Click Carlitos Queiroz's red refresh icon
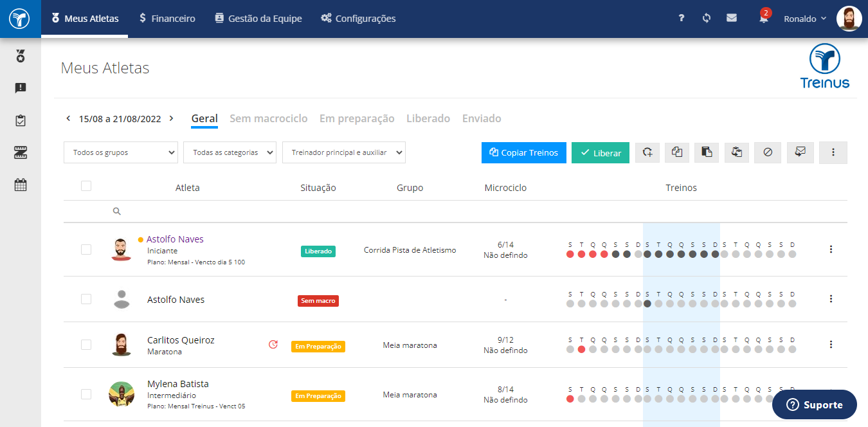Image resolution: width=868 pixels, height=427 pixels. 273,345
